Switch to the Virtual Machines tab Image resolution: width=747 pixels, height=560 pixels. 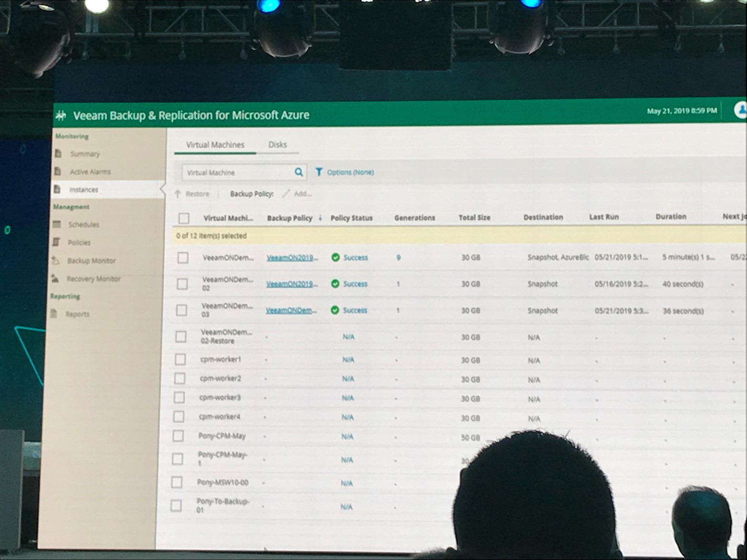215,145
